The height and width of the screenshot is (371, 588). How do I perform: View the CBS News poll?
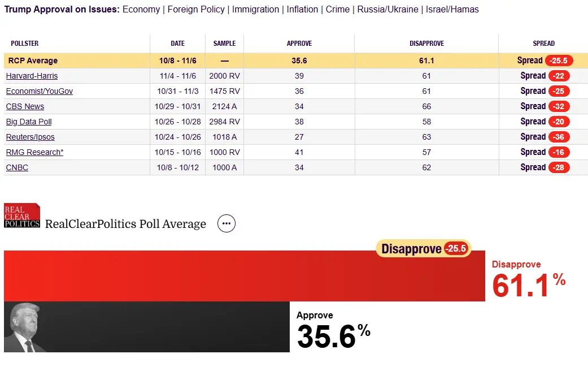click(25, 106)
